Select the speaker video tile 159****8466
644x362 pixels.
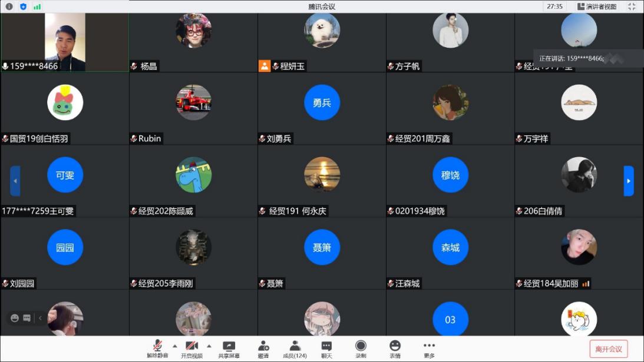[x=65, y=42]
